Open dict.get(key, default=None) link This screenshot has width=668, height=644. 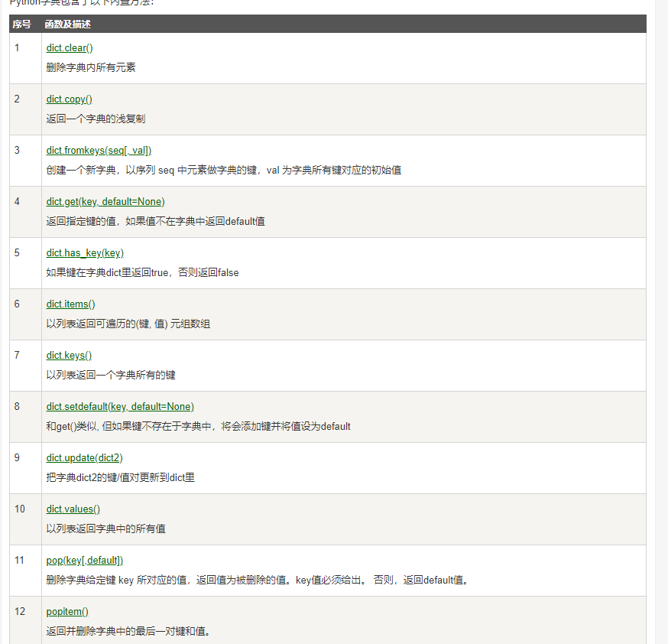[x=105, y=201]
